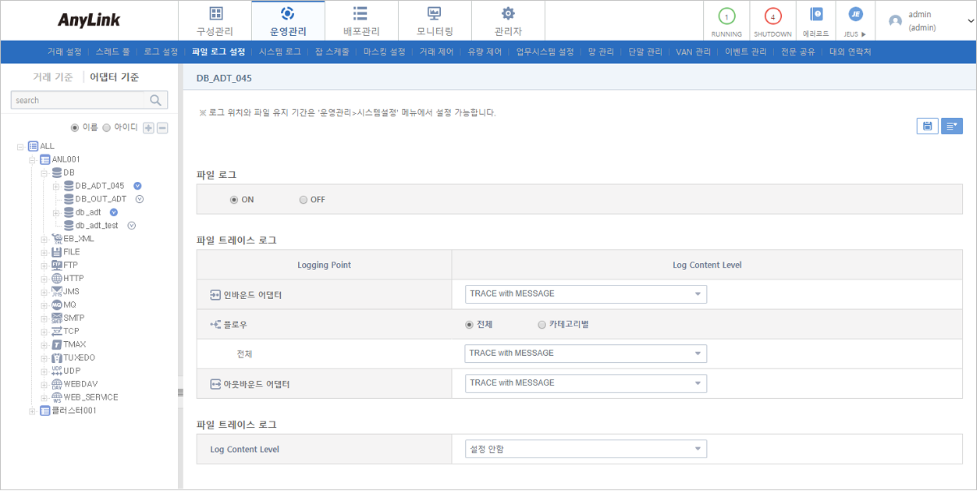Click the save disk button

927,126
